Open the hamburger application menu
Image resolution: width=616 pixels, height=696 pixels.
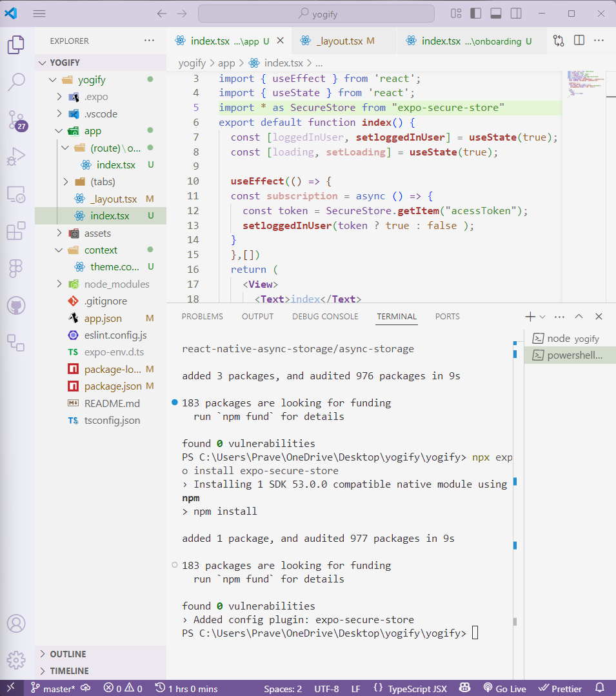[39, 14]
